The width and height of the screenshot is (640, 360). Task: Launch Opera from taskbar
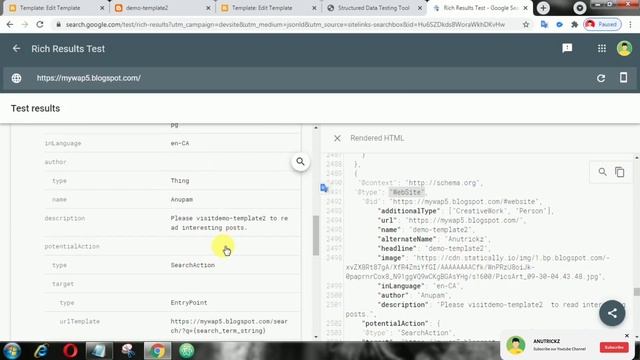click(x=70, y=351)
